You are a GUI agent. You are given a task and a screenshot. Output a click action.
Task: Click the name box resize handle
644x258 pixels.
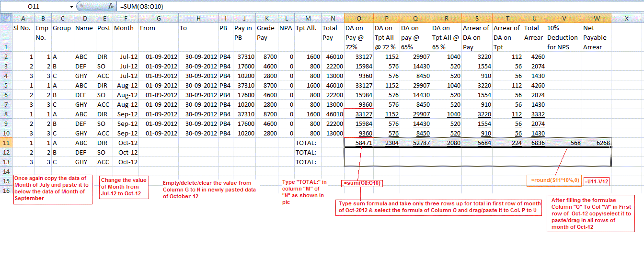tap(81, 6)
